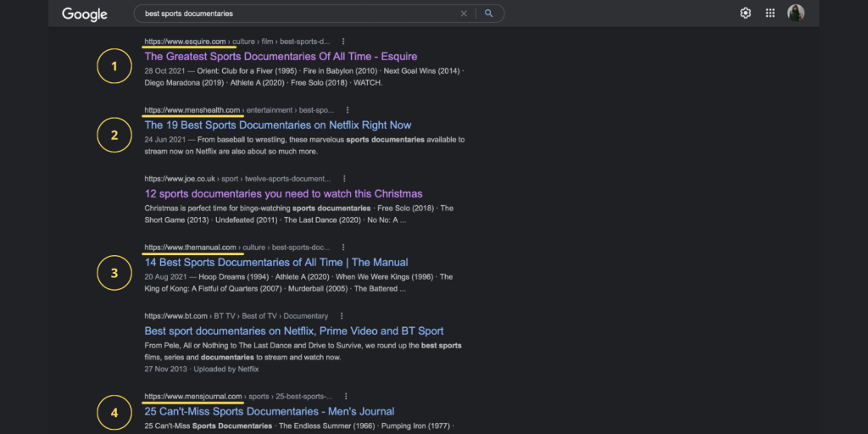Open the account profile avatar
Screen dimensions: 868x434
796,13
